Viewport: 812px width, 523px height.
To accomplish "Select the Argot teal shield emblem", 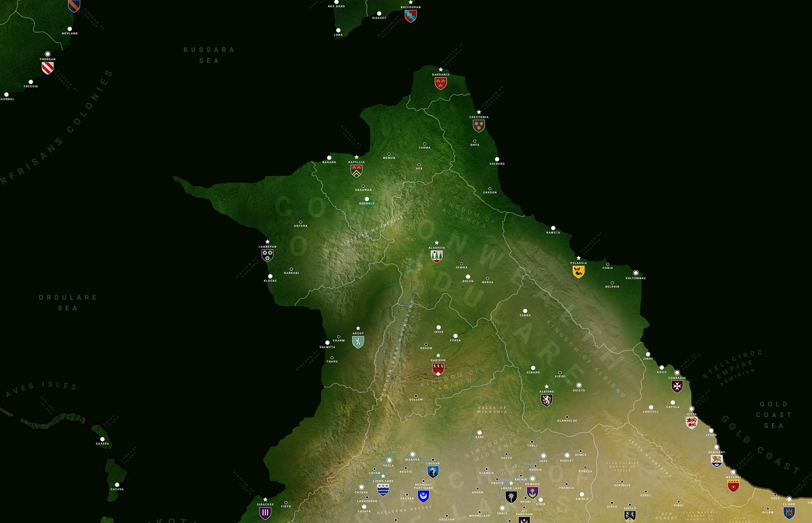I will pos(358,342).
